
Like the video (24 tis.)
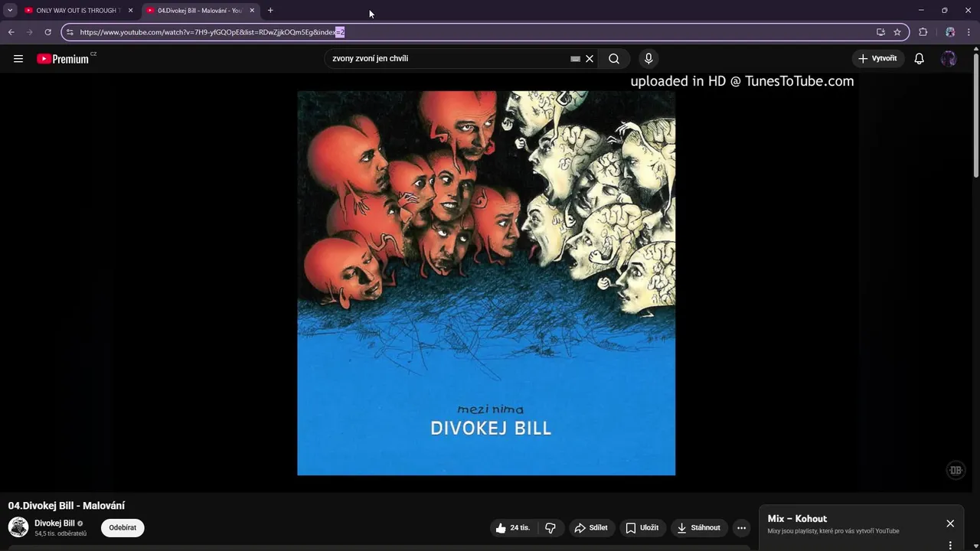(514, 528)
